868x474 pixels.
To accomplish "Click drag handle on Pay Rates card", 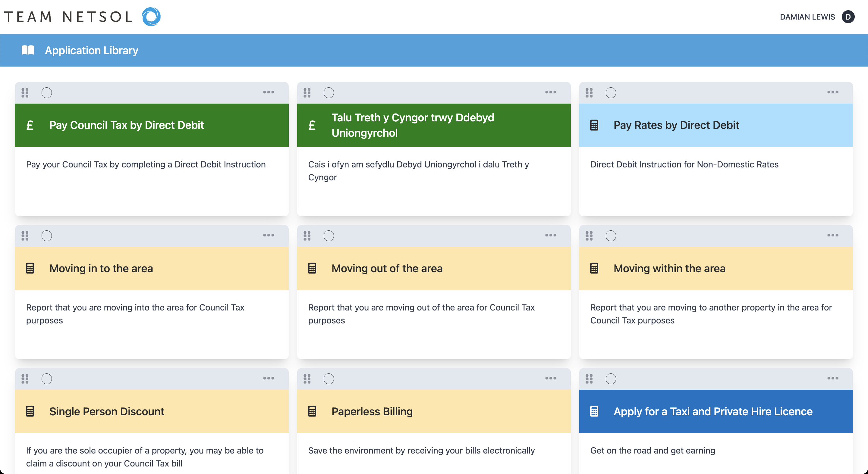I will 589,92.
